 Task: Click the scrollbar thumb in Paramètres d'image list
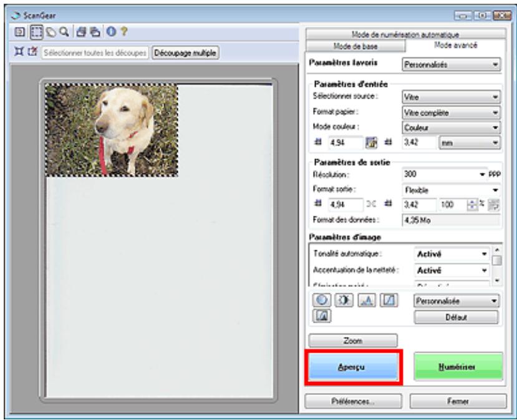click(x=497, y=261)
